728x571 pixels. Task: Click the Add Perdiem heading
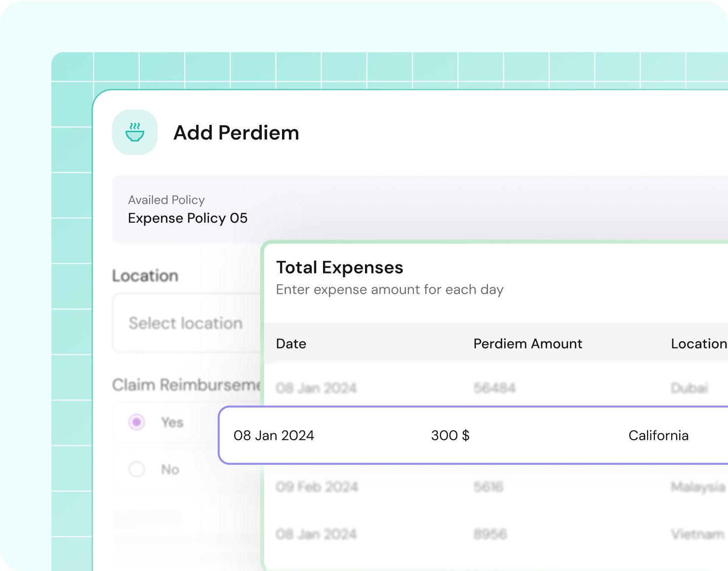pos(237,133)
